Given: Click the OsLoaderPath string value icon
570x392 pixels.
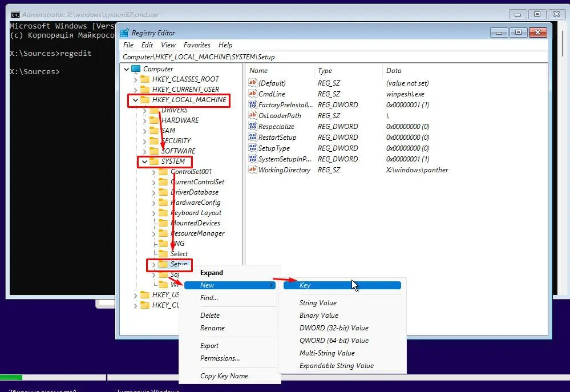Looking at the screenshot, I should coord(253,116).
